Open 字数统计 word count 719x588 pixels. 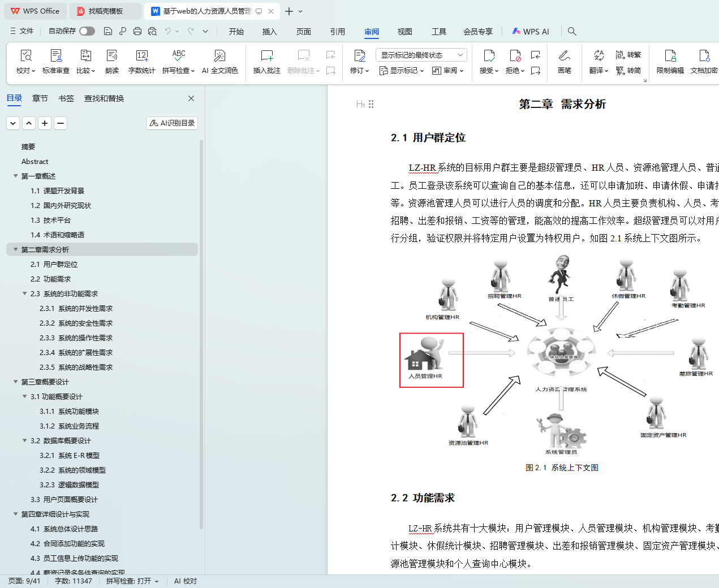click(x=141, y=62)
